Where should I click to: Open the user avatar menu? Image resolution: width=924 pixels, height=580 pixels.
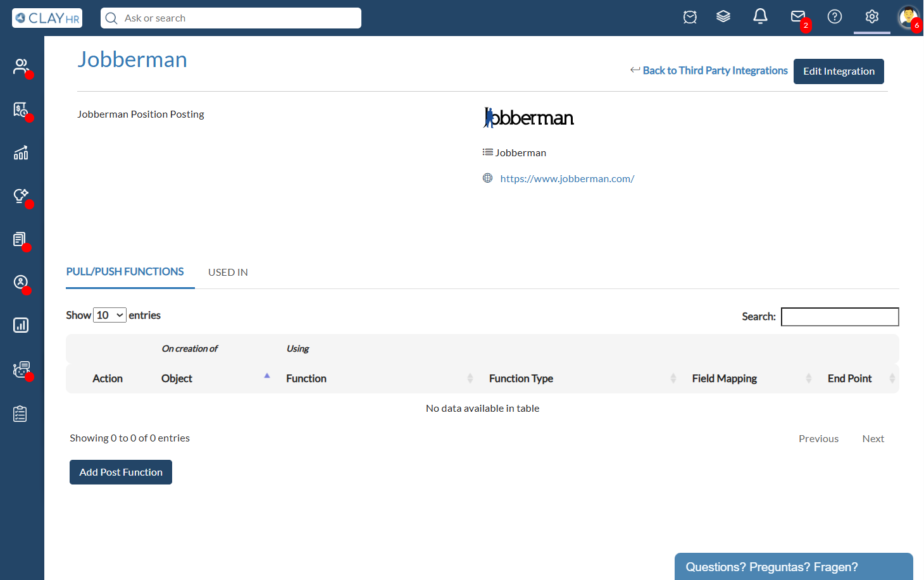coord(908,17)
